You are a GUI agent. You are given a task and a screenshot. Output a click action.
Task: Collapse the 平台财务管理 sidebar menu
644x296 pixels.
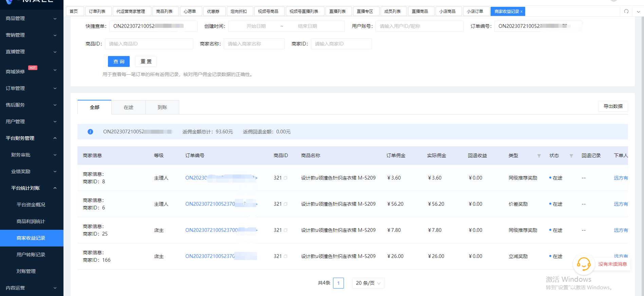32,138
